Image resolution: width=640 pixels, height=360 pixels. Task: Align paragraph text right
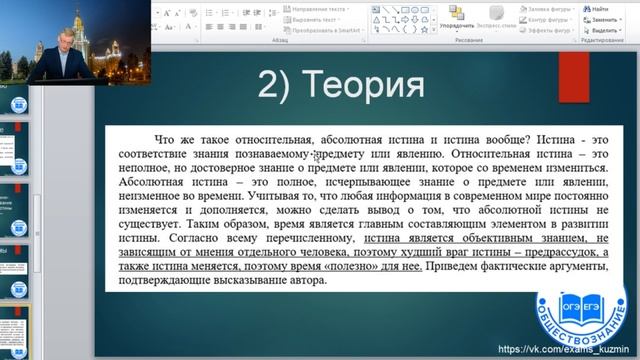pyautogui.click(x=232, y=27)
